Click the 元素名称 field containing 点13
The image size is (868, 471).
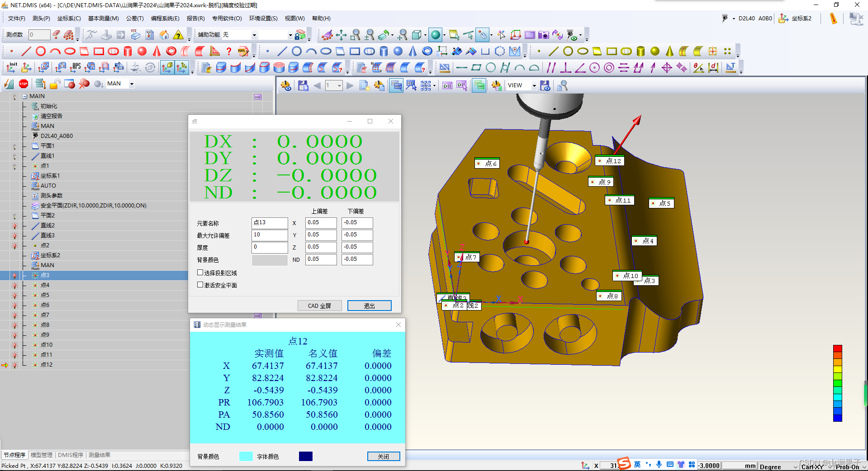coord(270,223)
